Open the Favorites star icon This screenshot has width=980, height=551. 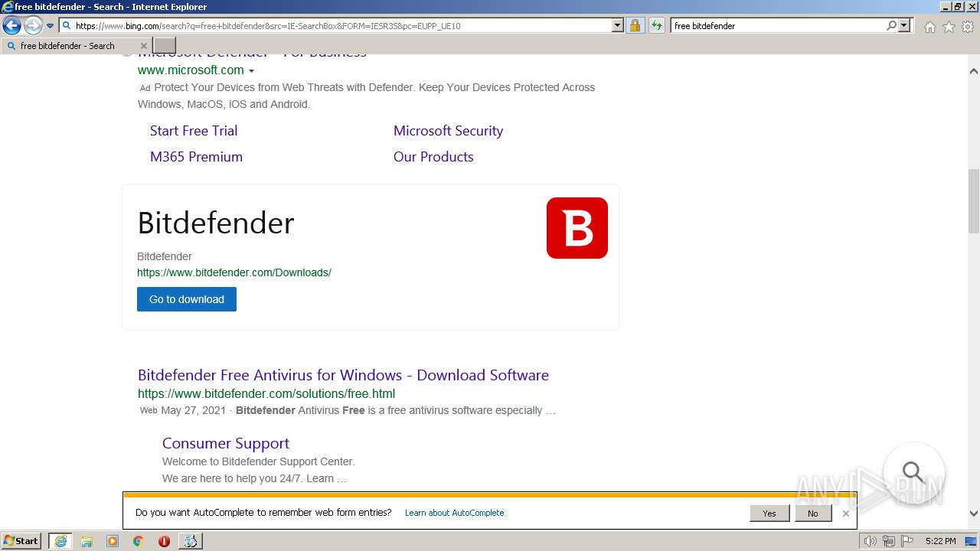[x=949, y=27]
